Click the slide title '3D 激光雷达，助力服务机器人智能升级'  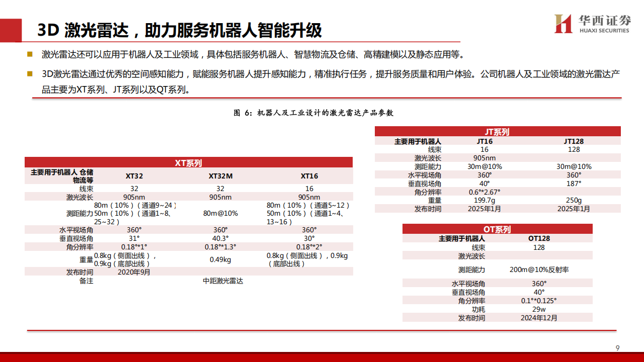[x=180, y=31]
